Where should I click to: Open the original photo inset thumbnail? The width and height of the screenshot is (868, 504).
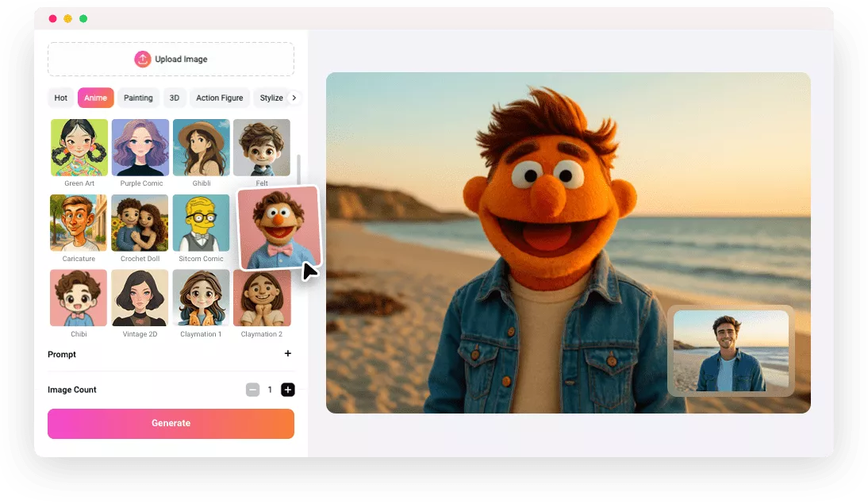point(732,351)
